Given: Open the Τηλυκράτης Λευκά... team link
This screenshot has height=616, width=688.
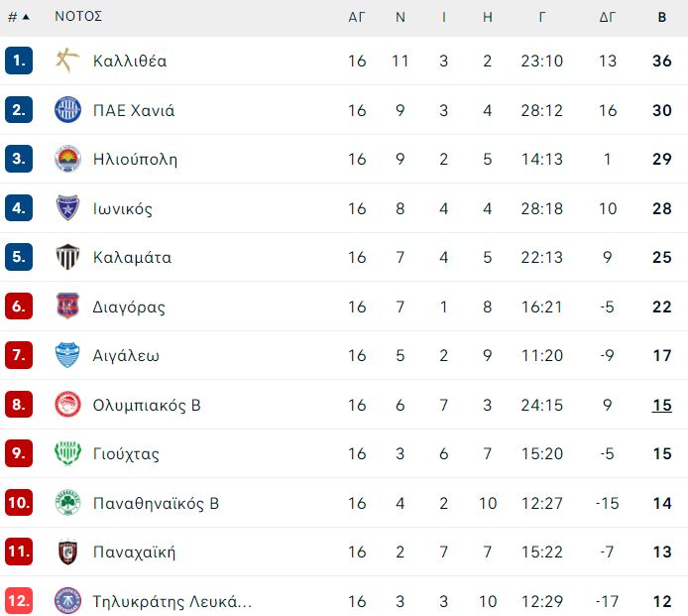Looking at the screenshot, I should click(x=172, y=601).
